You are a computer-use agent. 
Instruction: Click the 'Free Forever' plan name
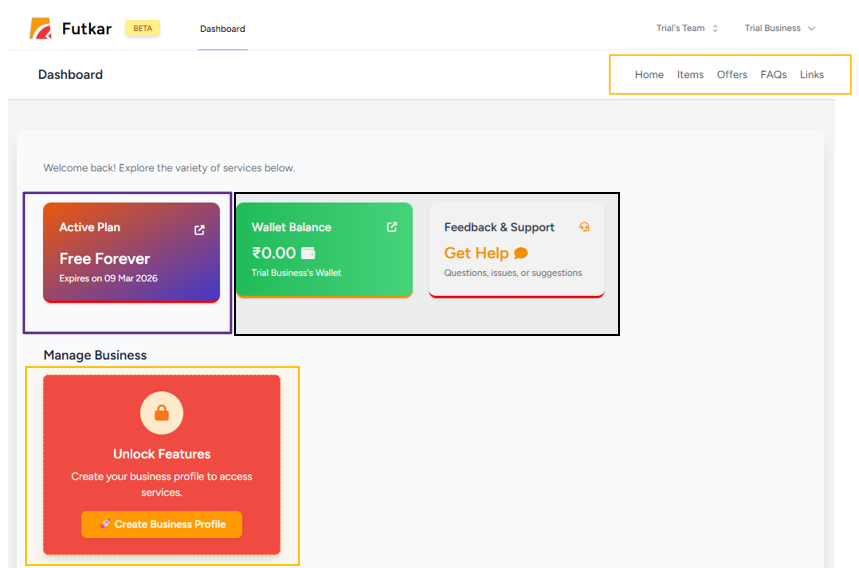[x=105, y=259]
